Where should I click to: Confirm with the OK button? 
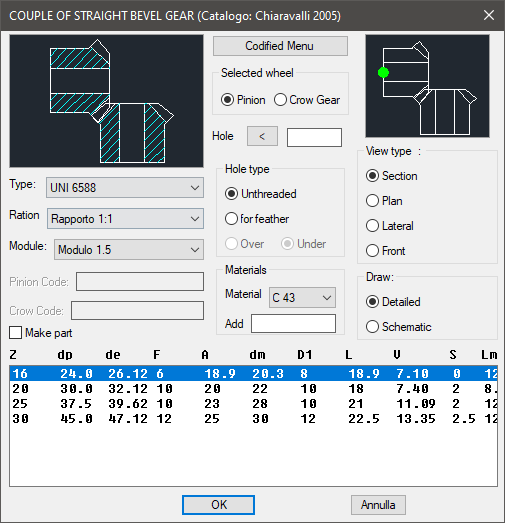(218, 505)
